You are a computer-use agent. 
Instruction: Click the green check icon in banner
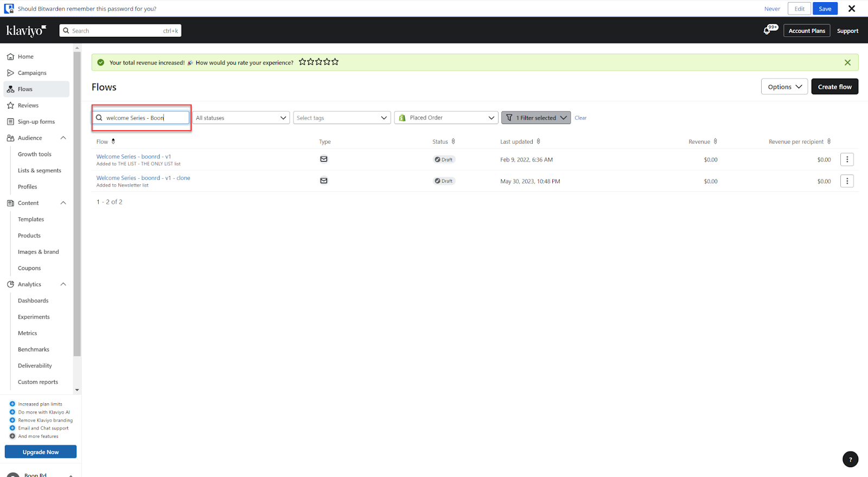point(100,62)
